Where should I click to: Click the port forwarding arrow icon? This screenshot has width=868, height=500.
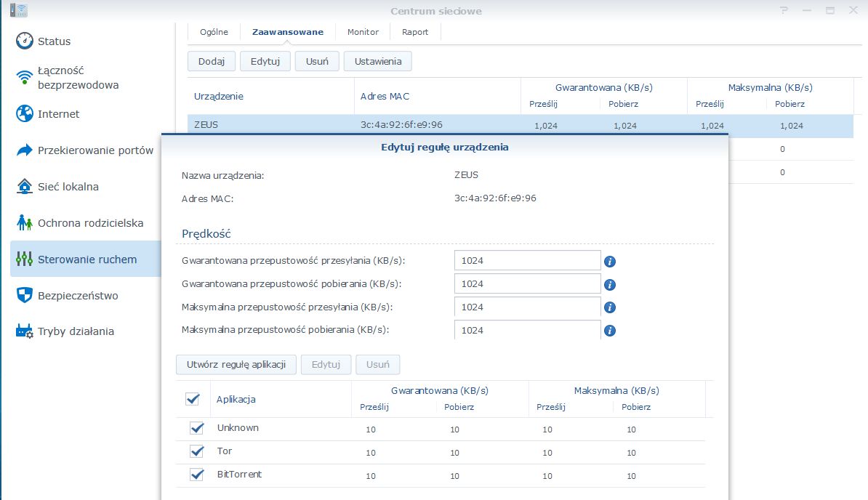pyautogui.click(x=25, y=150)
